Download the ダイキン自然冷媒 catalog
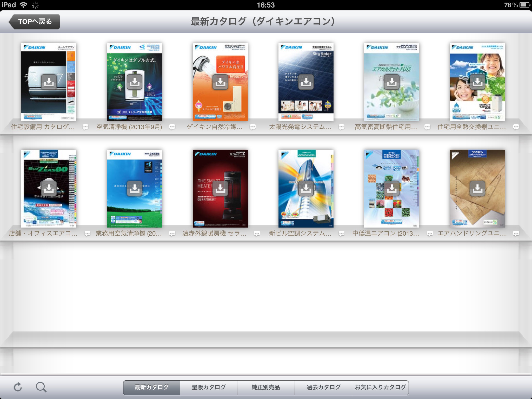 tap(220, 82)
